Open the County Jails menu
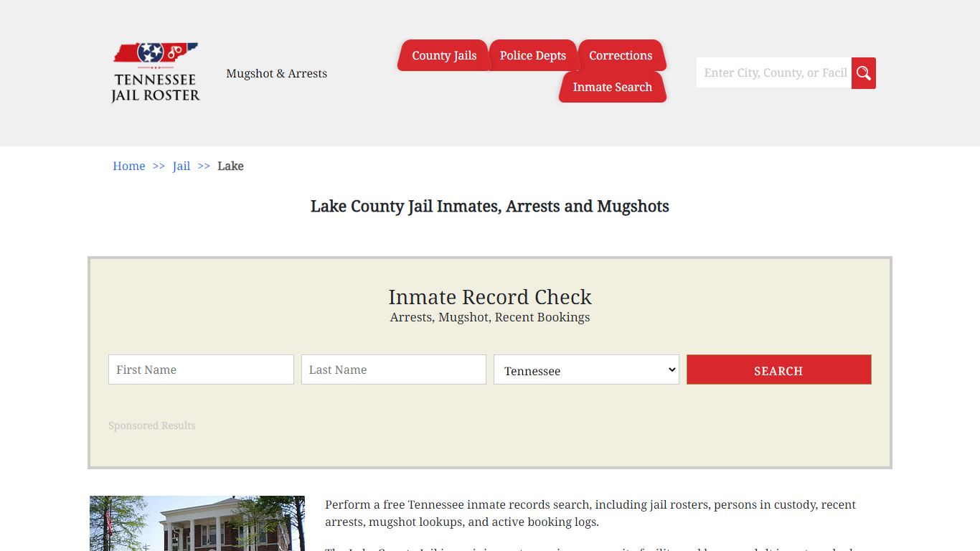The height and width of the screenshot is (551, 980). 444,55
